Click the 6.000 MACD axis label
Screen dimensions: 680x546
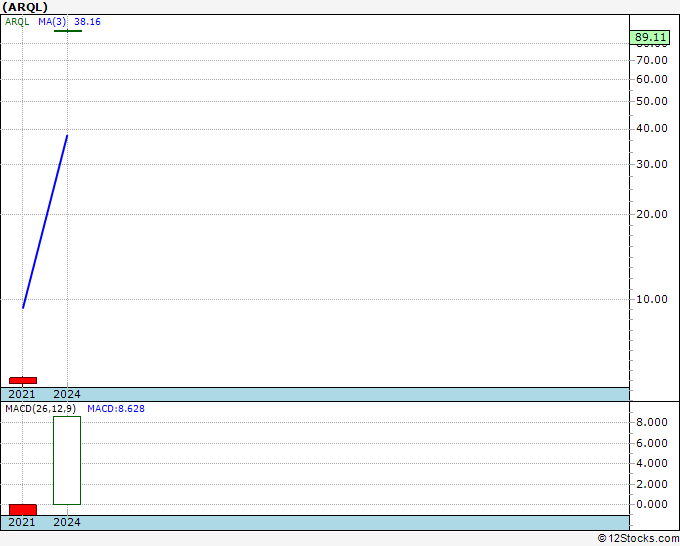pyautogui.click(x=651, y=443)
